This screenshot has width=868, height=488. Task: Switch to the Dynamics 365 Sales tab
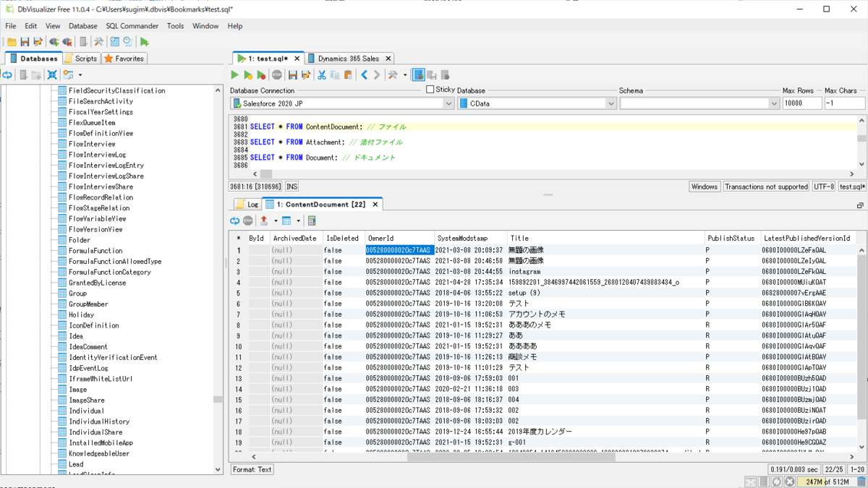(x=347, y=59)
